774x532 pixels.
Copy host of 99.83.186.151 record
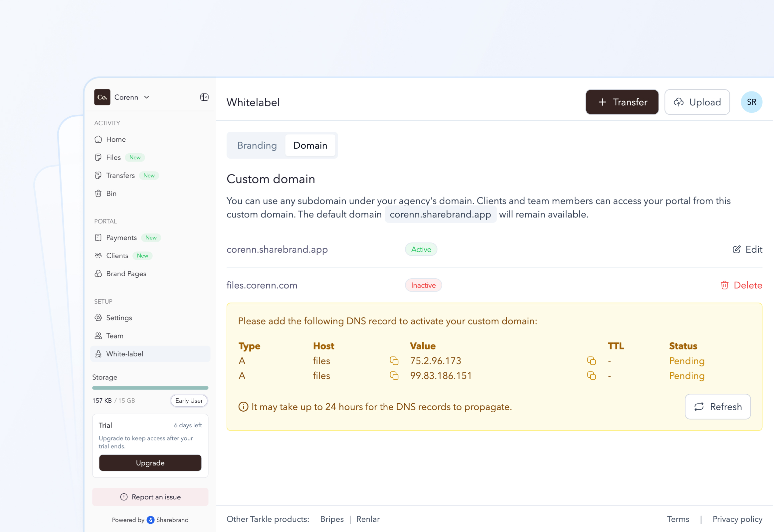click(394, 376)
